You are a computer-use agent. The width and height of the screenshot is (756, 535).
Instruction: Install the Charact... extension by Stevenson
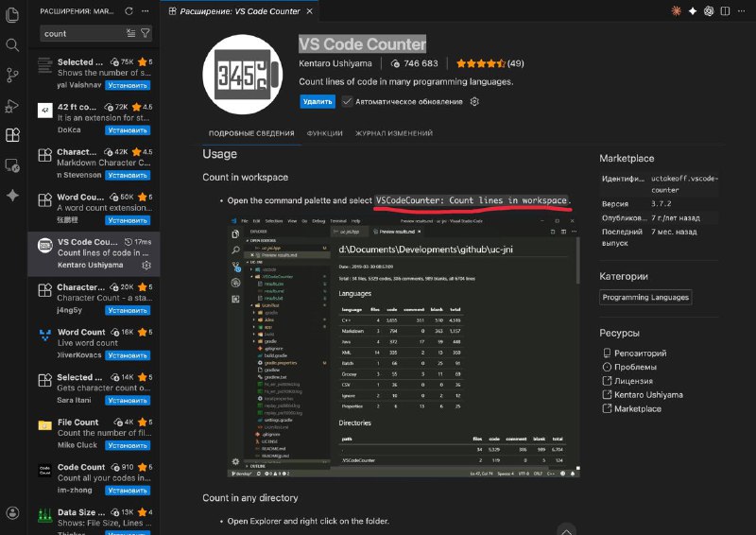click(128, 175)
